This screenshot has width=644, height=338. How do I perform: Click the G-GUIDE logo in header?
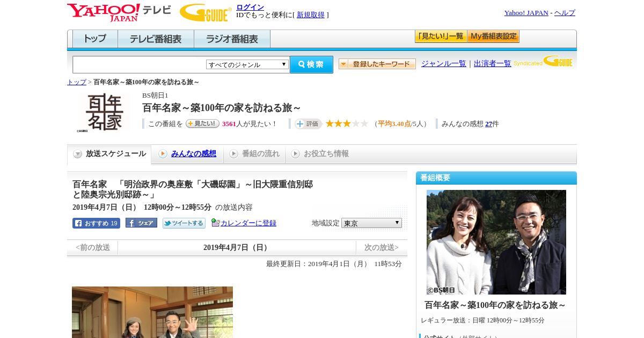(x=206, y=12)
